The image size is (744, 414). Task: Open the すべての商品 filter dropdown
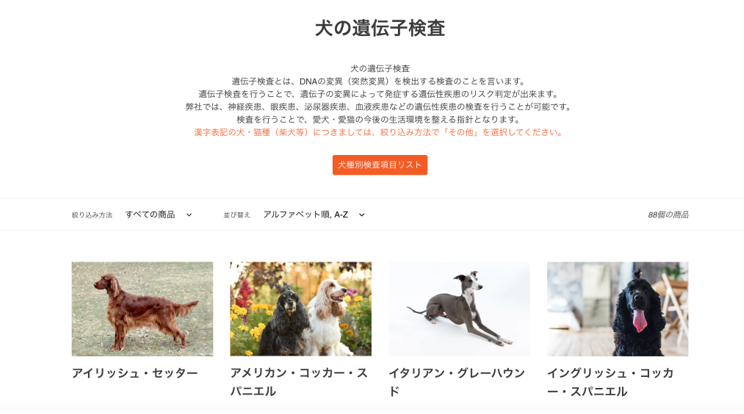tap(158, 215)
